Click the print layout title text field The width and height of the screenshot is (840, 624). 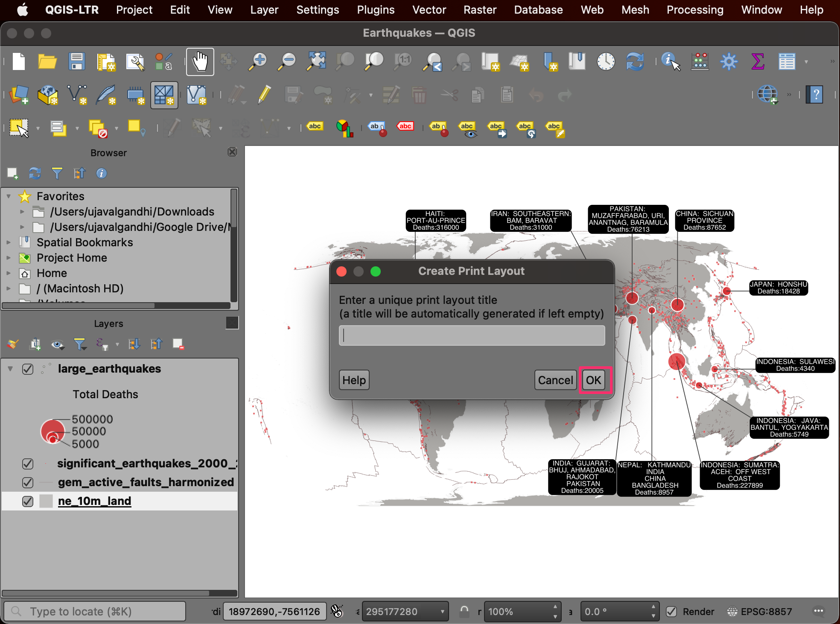tap(472, 335)
